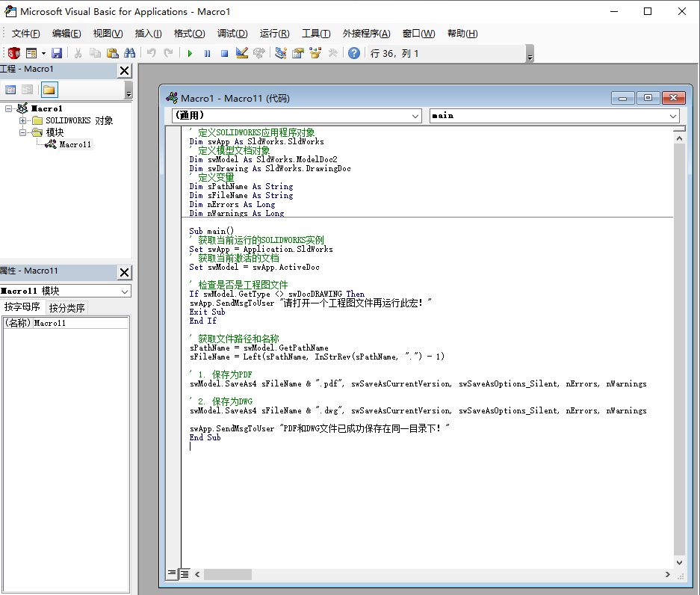Stop execution with the Reset toolbar icon
Screen dimensions: 700x595
click(x=225, y=53)
